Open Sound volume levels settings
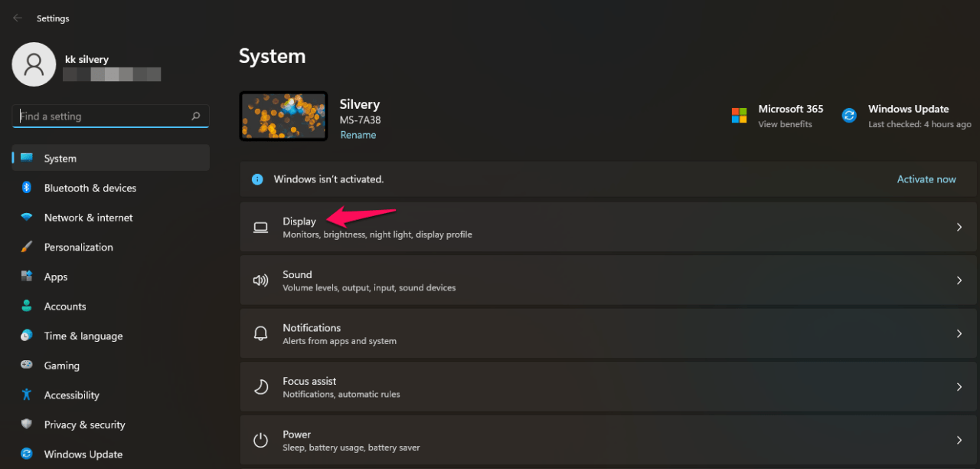 pyautogui.click(x=609, y=280)
